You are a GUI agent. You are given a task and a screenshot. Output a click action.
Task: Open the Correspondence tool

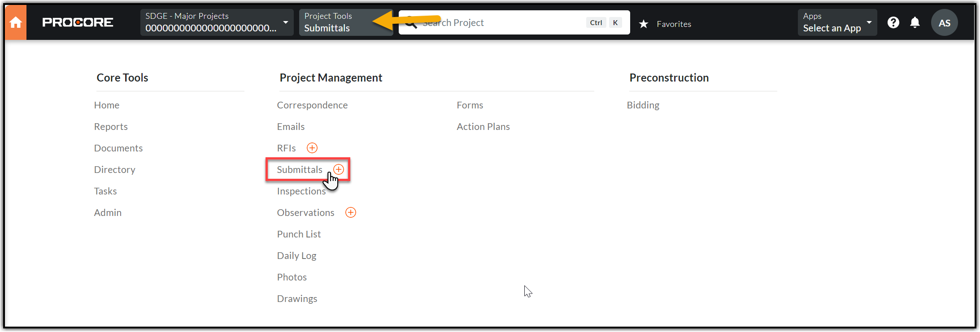click(x=312, y=105)
